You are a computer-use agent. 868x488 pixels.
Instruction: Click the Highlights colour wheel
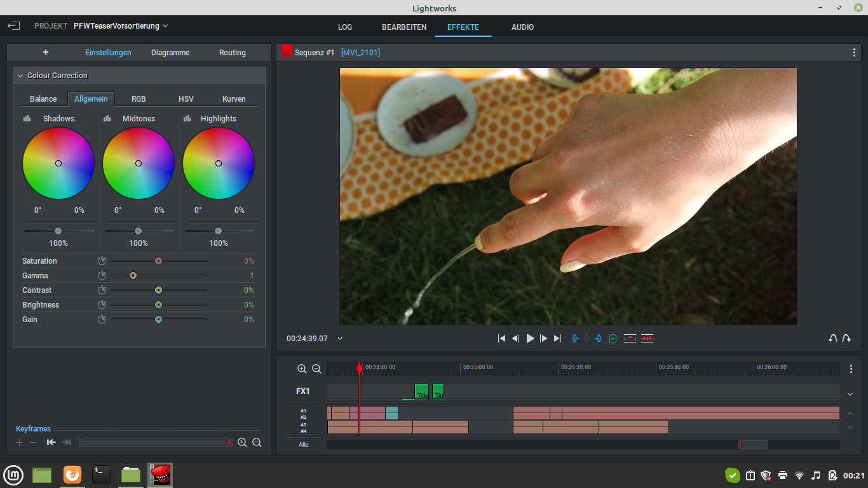(x=219, y=163)
